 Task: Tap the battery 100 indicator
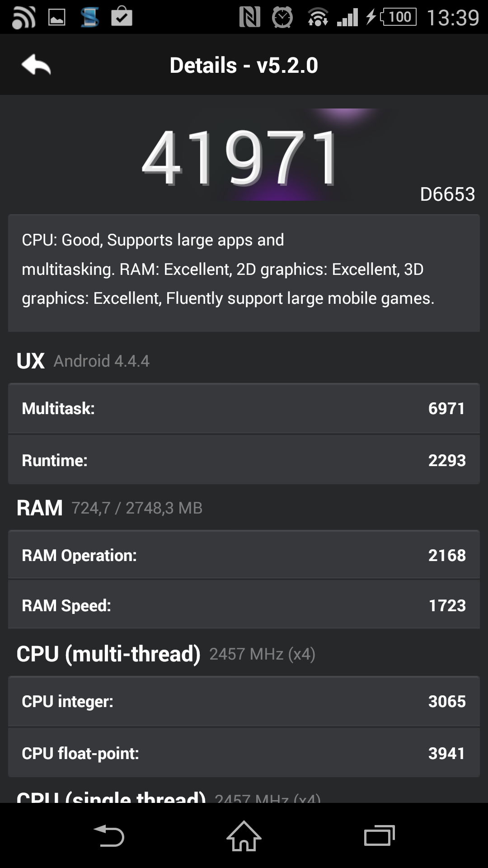point(399,17)
